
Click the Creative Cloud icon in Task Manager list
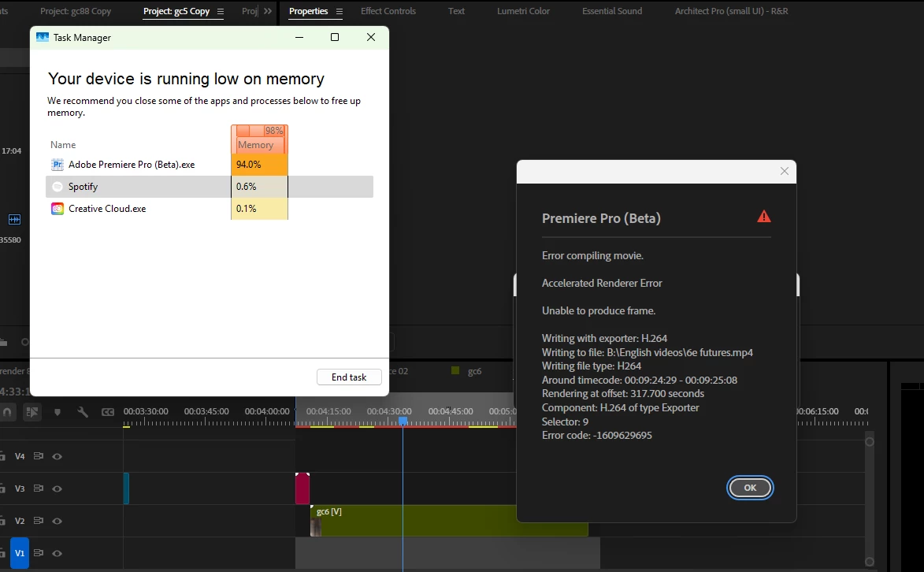(x=58, y=209)
